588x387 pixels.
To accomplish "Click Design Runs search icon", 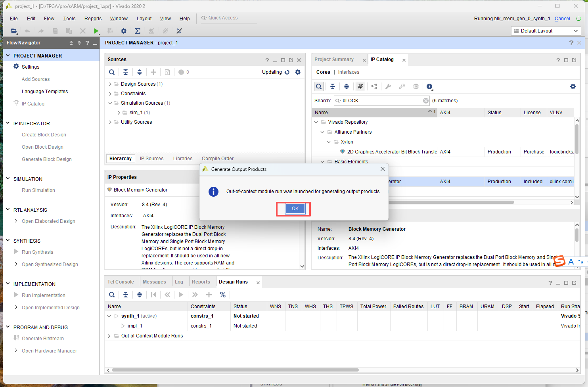I will click(x=112, y=295).
